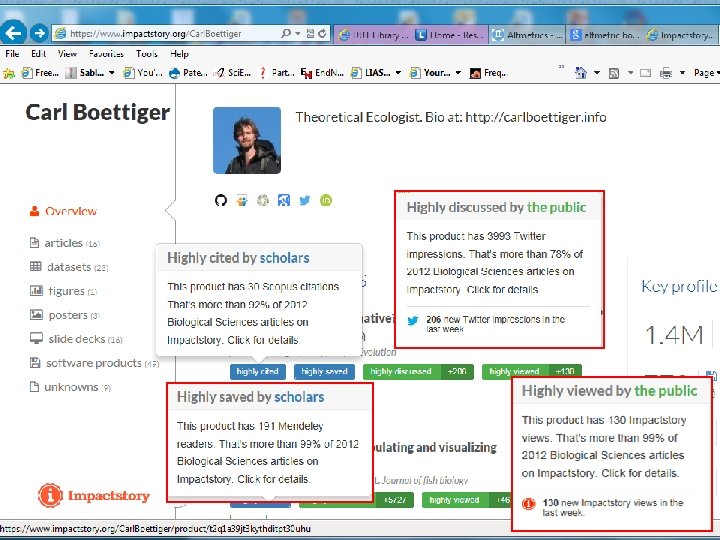
Task: Switch to the Altmetrics tab
Action: coord(527,35)
